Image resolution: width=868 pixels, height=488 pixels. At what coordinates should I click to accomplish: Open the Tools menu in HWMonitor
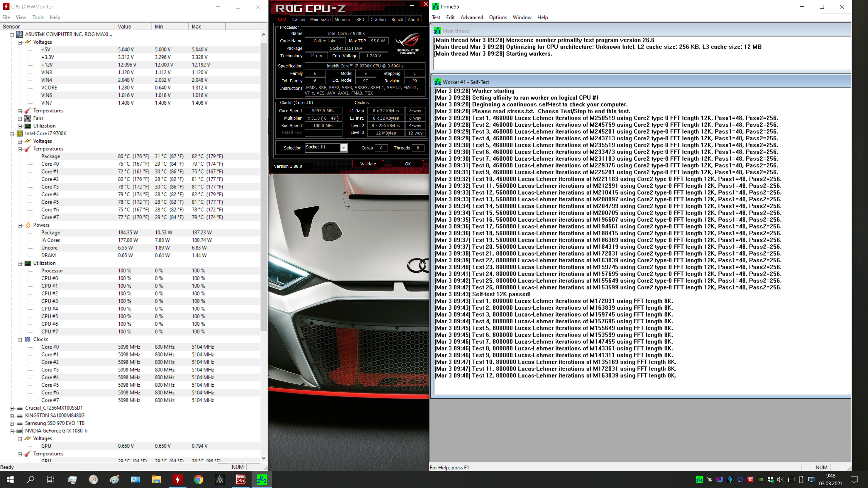(x=38, y=17)
